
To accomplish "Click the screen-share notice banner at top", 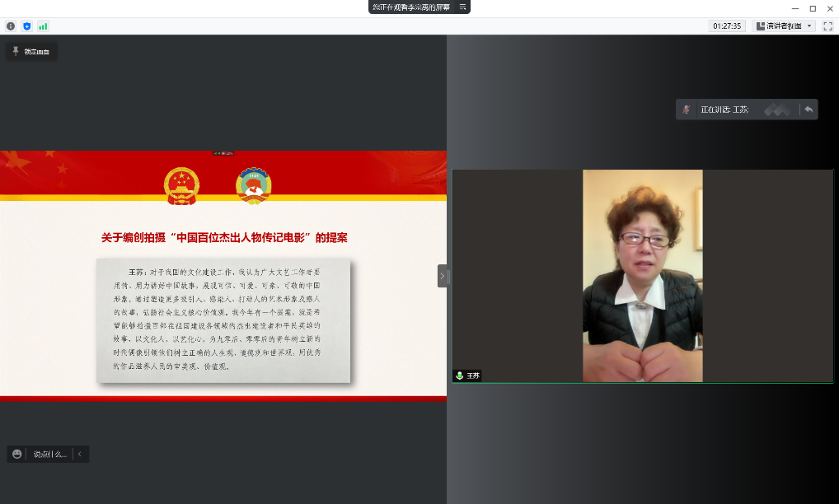I will [410, 7].
